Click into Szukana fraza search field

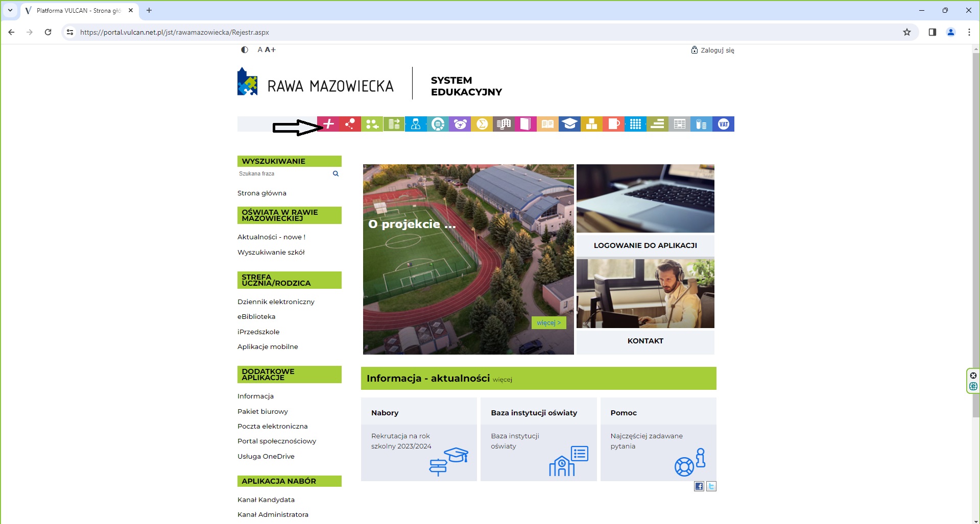click(283, 173)
